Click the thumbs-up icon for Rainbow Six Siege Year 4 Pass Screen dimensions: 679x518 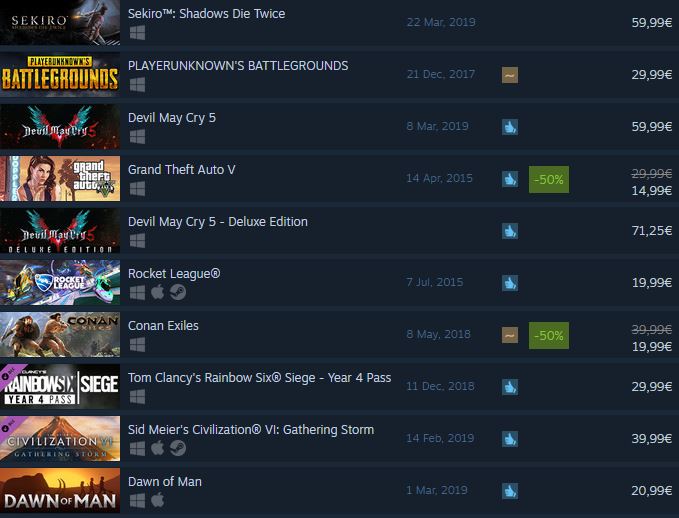click(x=510, y=387)
